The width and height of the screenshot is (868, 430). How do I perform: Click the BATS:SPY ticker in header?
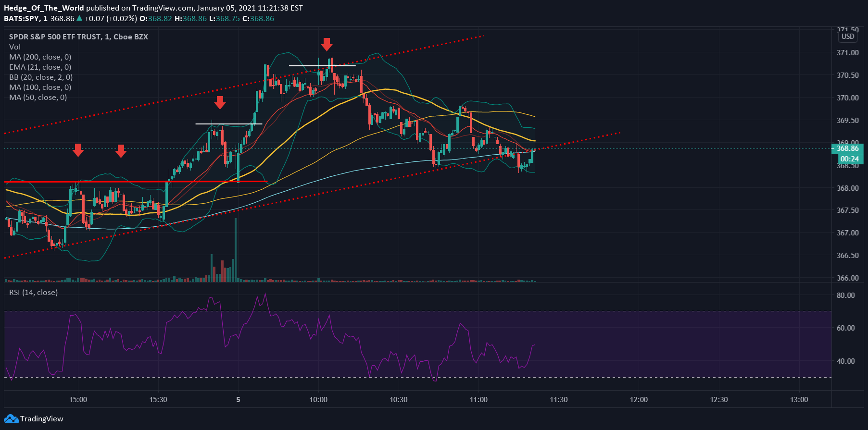(22, 19)
